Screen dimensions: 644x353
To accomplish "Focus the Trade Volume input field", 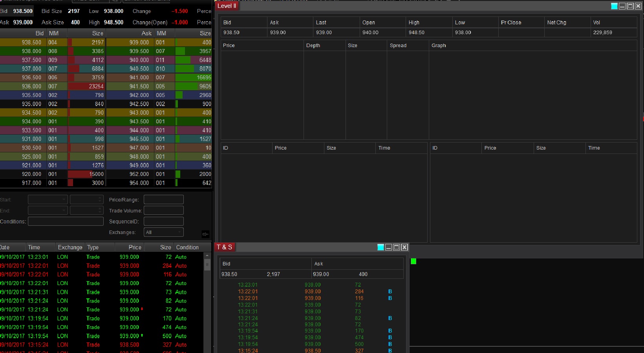I will tap(164, 210).
